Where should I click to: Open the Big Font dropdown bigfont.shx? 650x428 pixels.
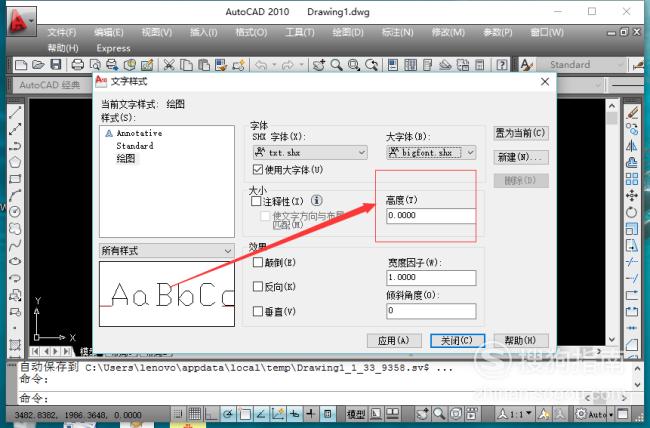pos(431,153)
